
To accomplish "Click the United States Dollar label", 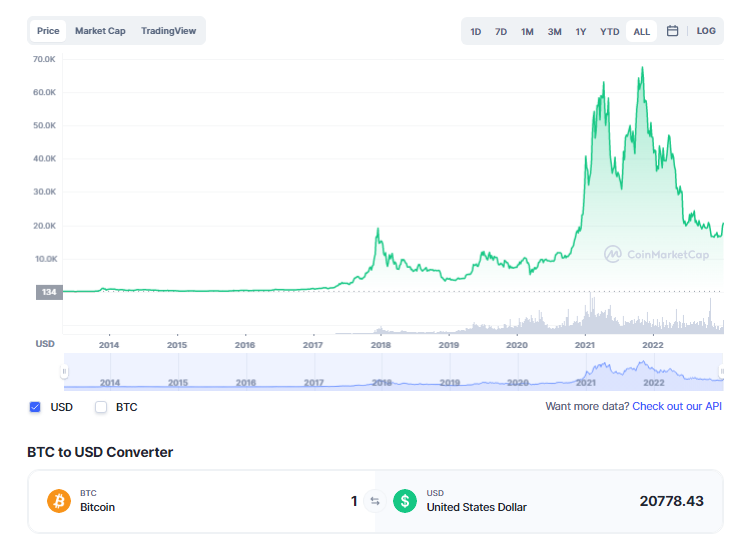I will [476, 507].
